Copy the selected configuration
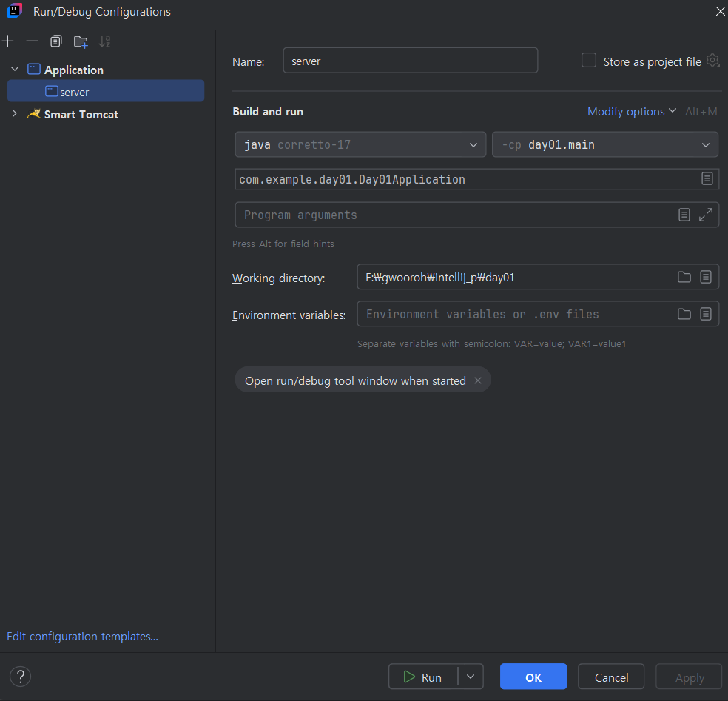The width and height of the screenshot is (728, 701). tap(56, 41)
